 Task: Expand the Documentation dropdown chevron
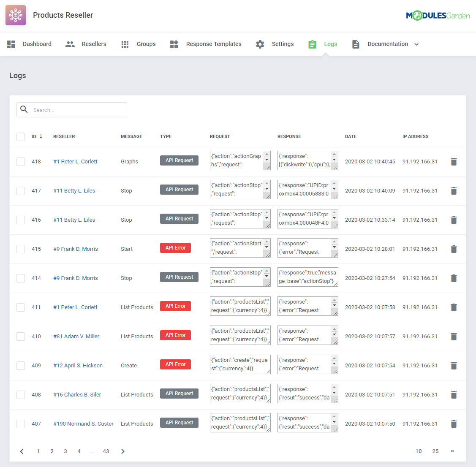click(416, 44)
